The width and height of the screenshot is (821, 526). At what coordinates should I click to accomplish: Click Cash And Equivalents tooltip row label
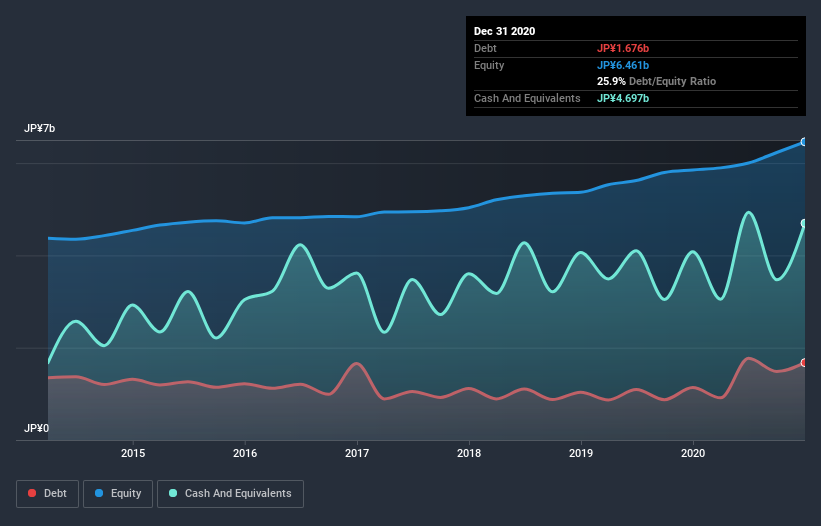(527, 98)
